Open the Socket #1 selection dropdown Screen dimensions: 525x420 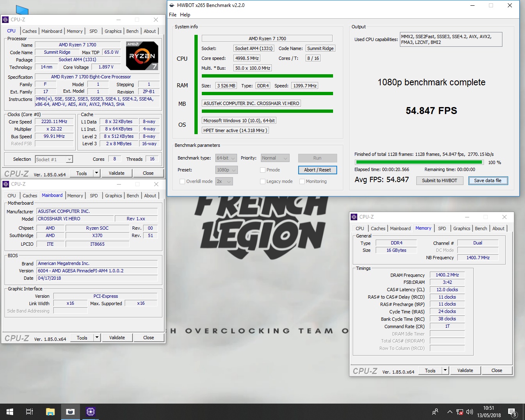tap(54, 159)
